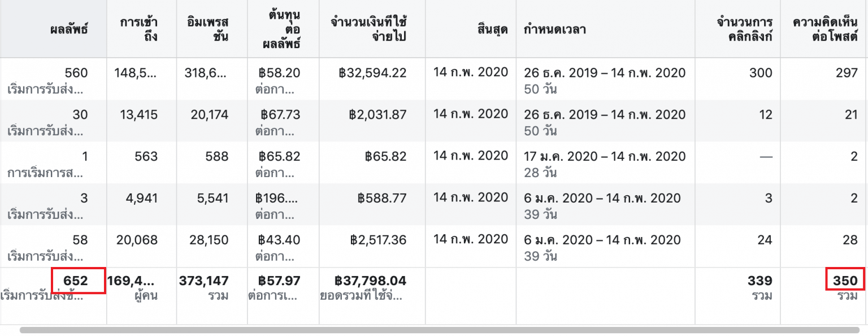The image size is (868, 336).
Task: Click the อิมเพรสชัน column header
Action: coord(208,29)
